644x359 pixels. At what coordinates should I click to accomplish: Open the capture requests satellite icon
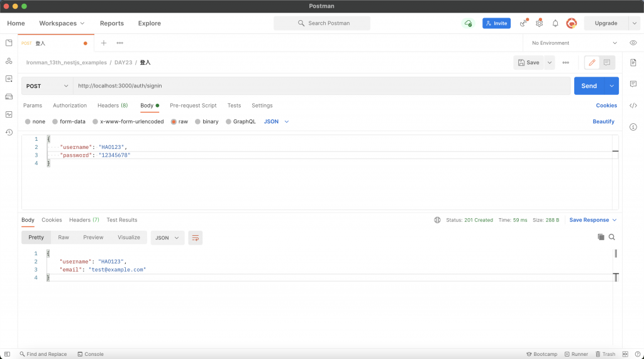(x=523, y=23)
